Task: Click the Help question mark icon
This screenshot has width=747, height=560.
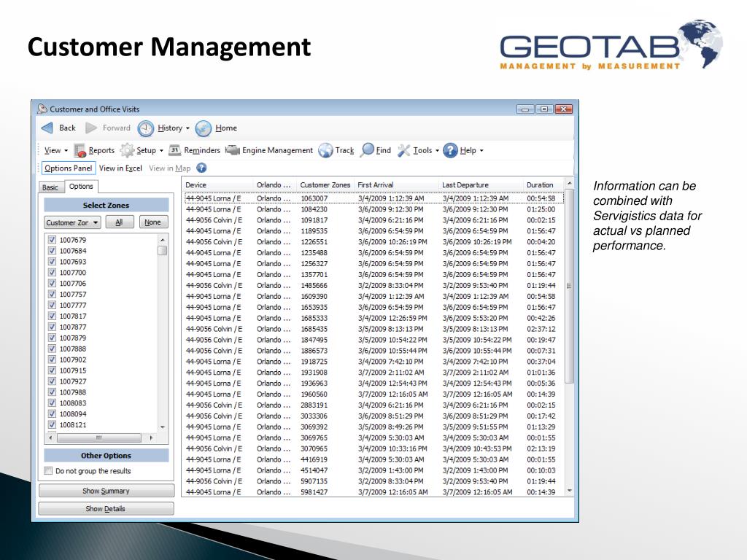Action: [450, 150]
